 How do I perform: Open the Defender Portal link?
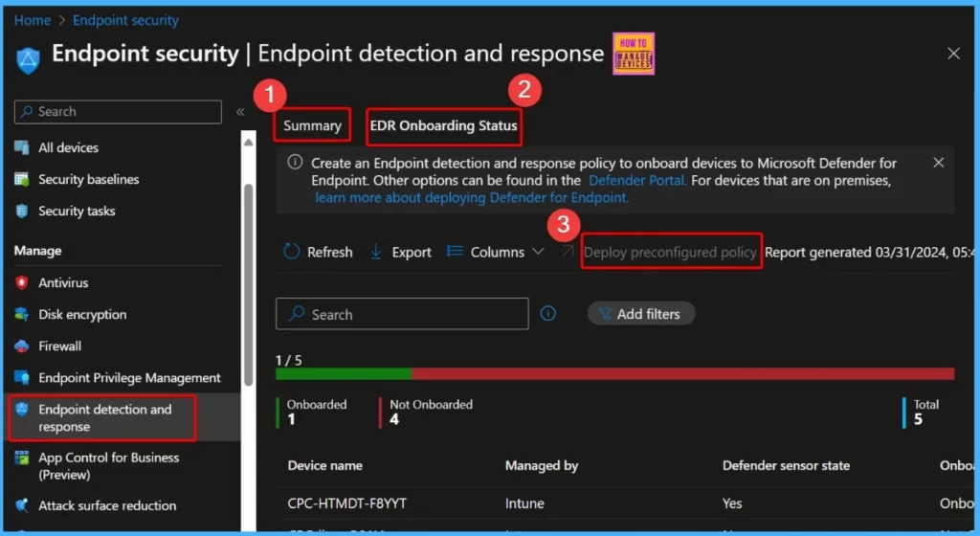(636, 181)
